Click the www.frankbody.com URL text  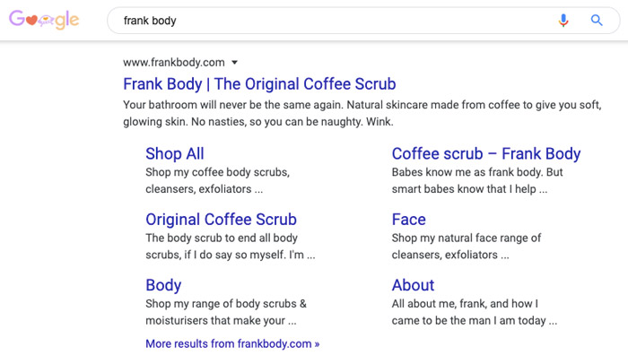[x=174, y=63]
